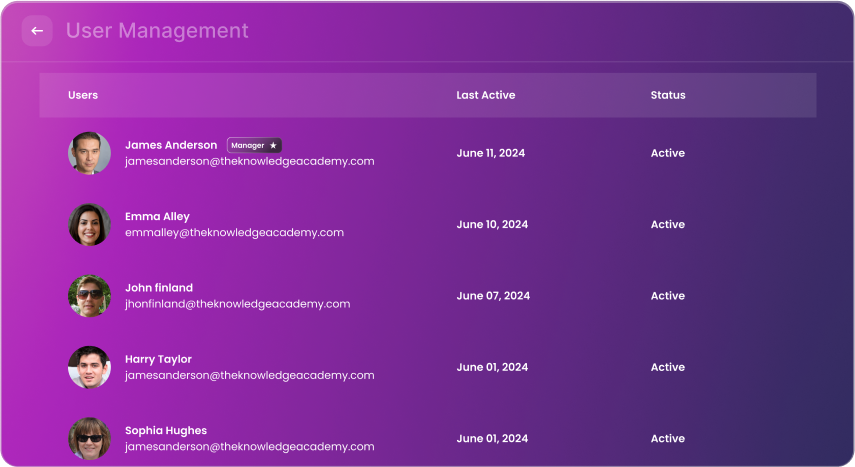Open the Harry Taylor user entry
855x467 pixels.
click(158, 359)
